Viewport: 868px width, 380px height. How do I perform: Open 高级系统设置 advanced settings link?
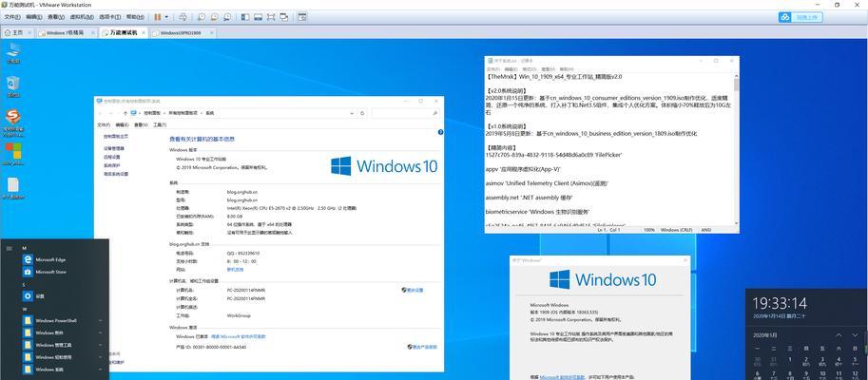coord(116,174)
